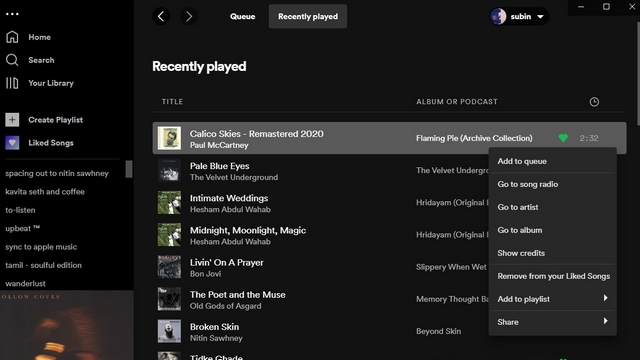The height and width of the screenshot is (360, 640).
Task: Open the Slippery When Wet album link
Action: [451, 267]
